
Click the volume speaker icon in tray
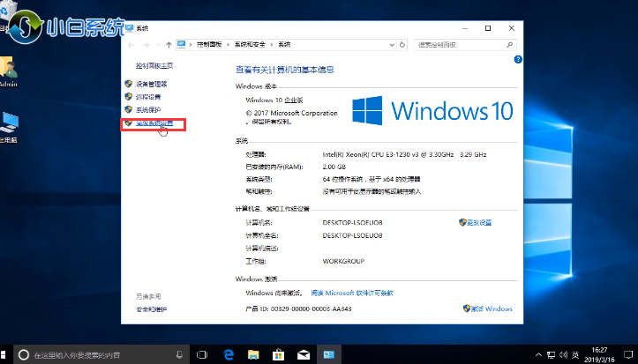[563, 354]
